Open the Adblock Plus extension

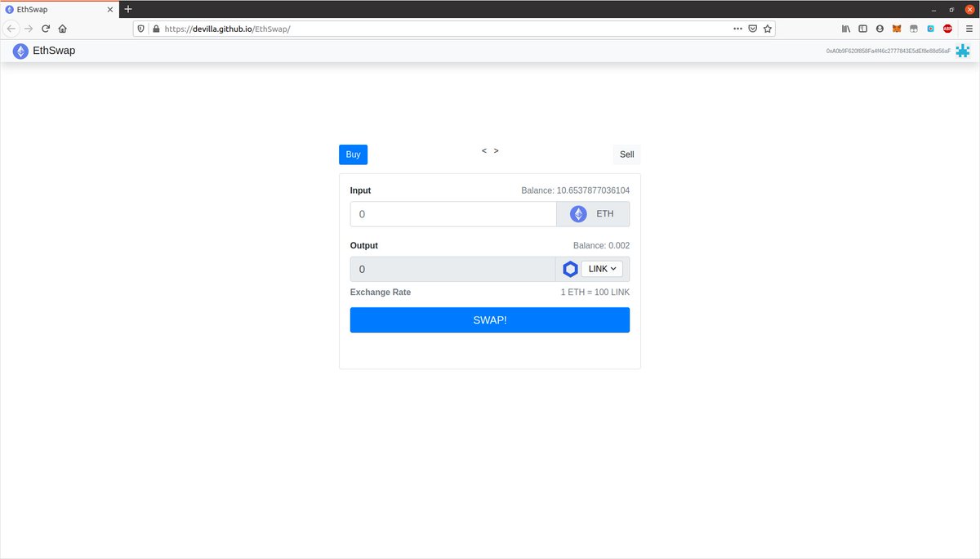click(x=948, y=28)
